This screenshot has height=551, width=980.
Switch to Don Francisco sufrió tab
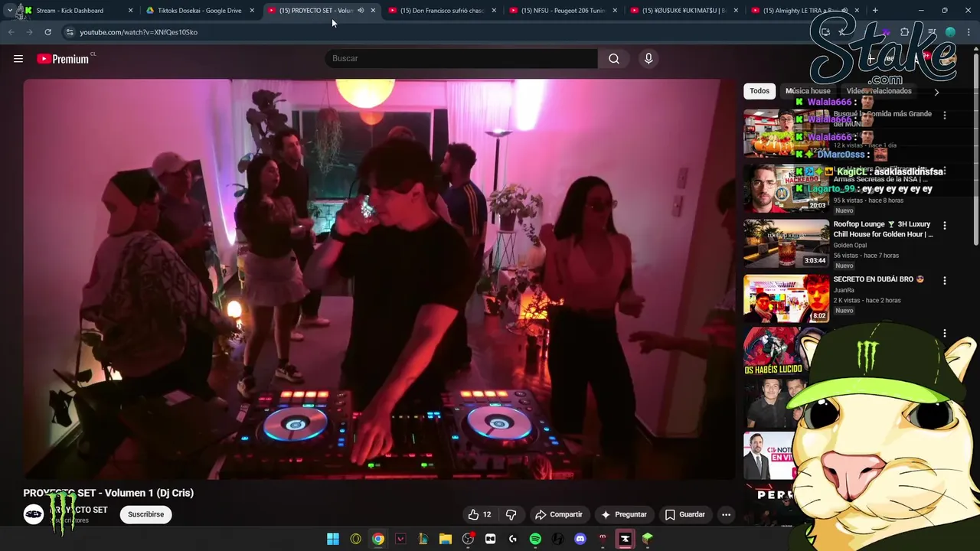[442, 11]
